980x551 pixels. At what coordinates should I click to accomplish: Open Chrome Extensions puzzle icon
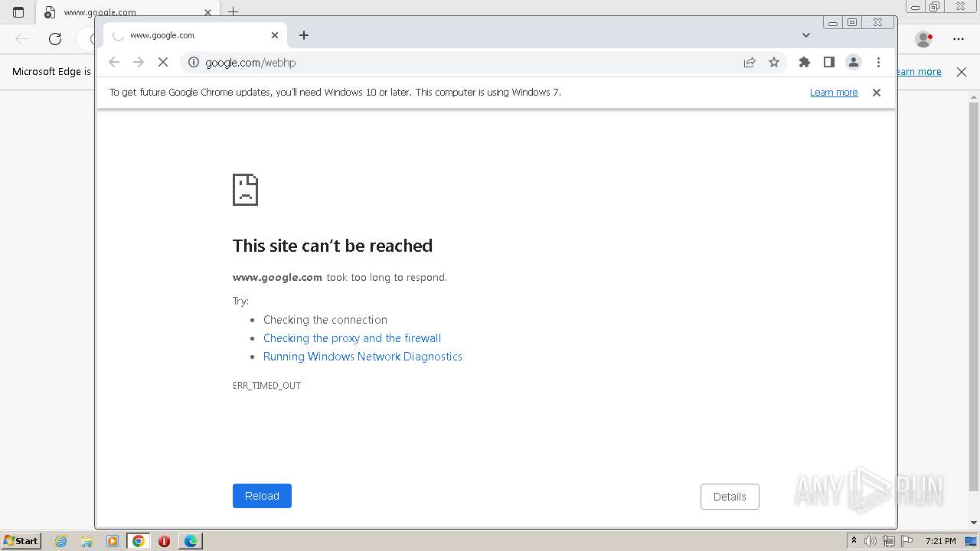(804, 63)
